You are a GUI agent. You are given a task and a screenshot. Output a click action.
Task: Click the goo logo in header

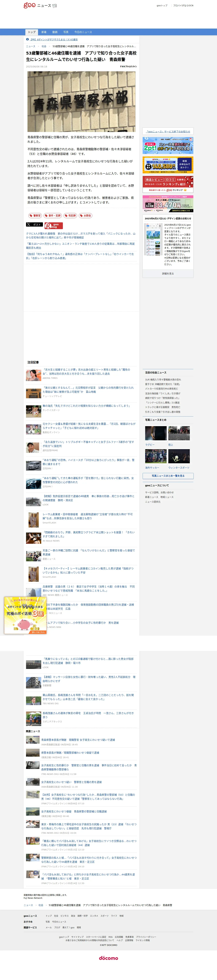pyautogui.click(x=29, y=5)
